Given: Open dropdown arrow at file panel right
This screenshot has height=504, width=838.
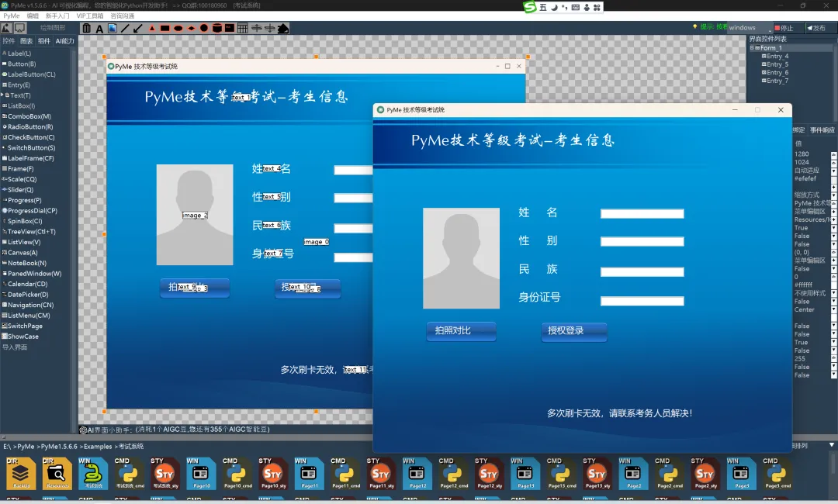Looking at the screenshot, I should point(832,445).
